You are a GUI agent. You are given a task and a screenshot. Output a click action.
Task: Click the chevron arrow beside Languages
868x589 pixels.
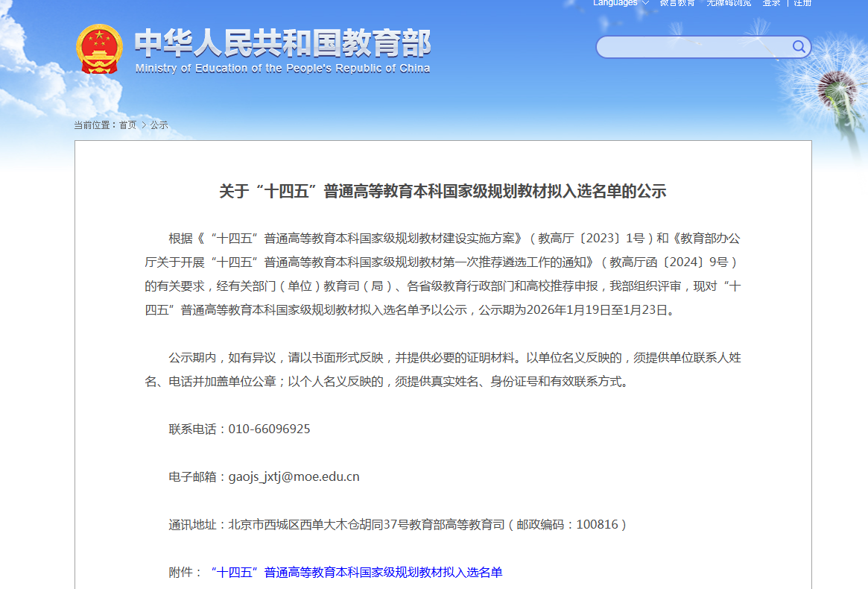click(x=645, y=3)
